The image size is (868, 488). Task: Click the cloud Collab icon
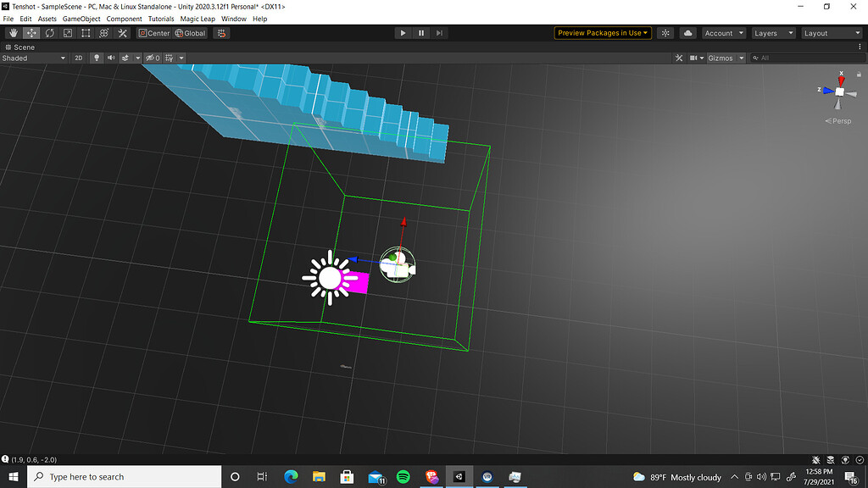687,33
